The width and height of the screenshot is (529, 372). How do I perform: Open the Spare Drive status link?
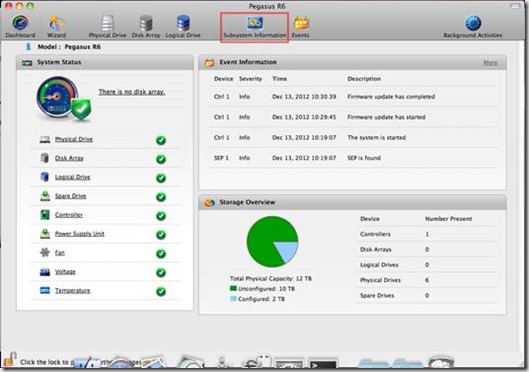71,196
